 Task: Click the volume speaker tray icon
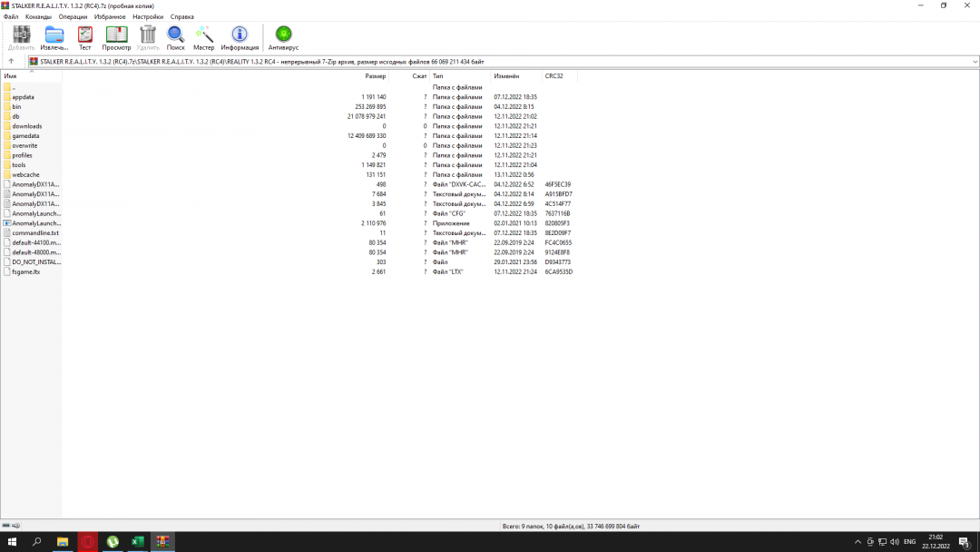(x=895, y=542)
